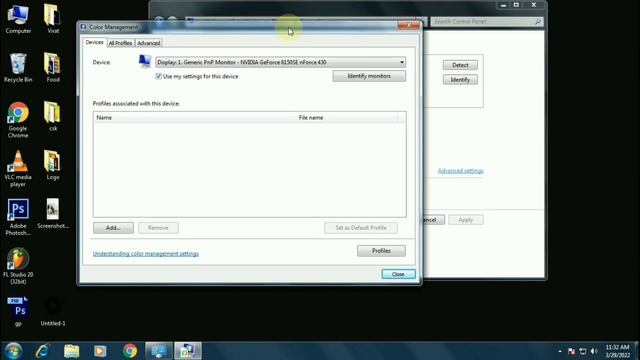The height and width of the screenshot is (360, 640).
Task: Select the Logo folder icon
Action: tap(53, 165)
